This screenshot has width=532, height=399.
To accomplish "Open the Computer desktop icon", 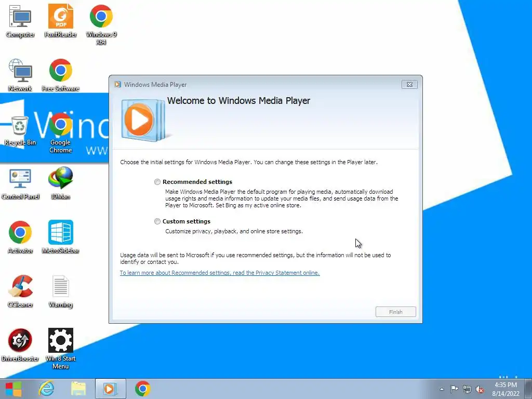I will click(20, 21).
